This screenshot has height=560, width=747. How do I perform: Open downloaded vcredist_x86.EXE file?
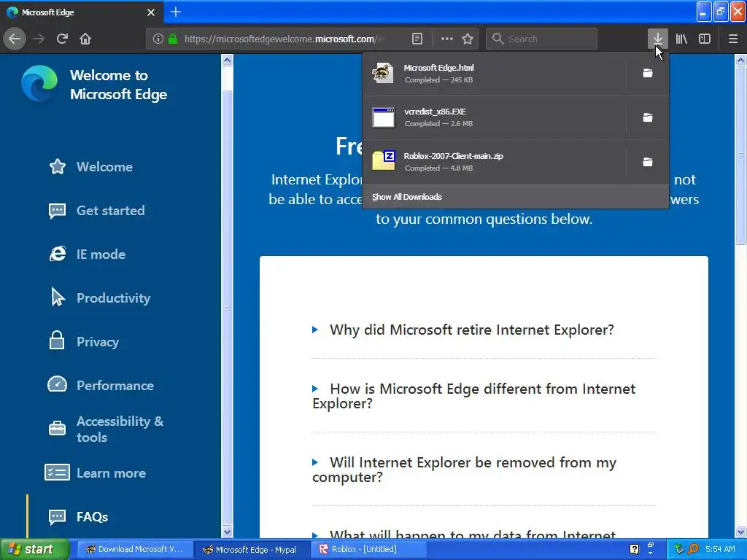pyautogui.click(x=494, y=117)
